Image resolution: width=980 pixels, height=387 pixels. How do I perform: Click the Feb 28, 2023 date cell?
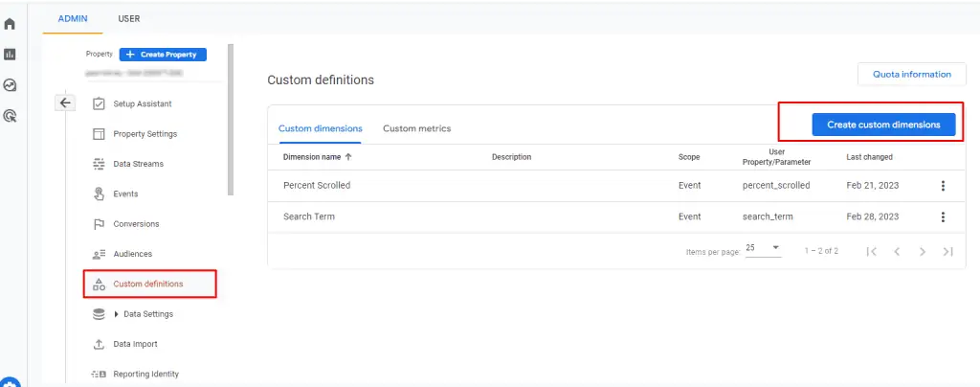[873, 216]
